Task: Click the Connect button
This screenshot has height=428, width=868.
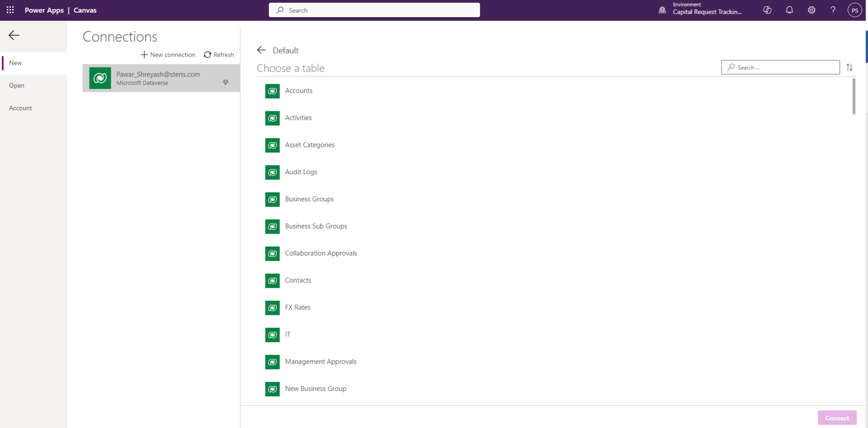Action: point(837,418)
